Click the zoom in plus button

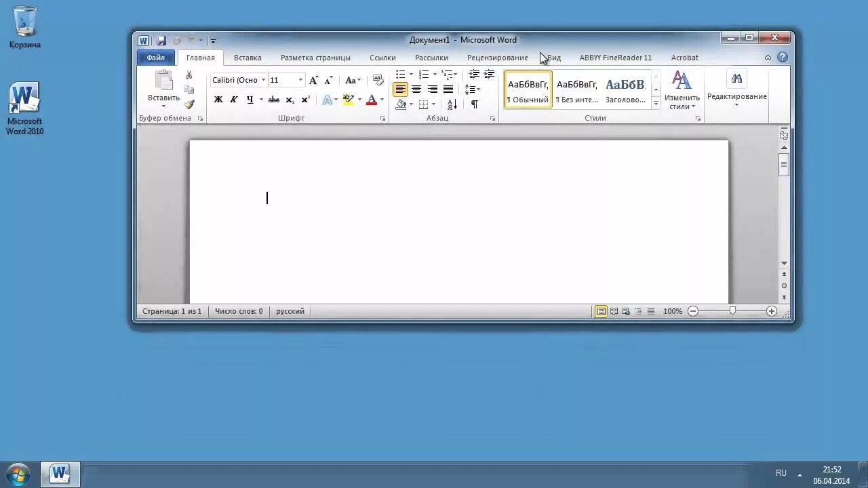tap(771, 311)
